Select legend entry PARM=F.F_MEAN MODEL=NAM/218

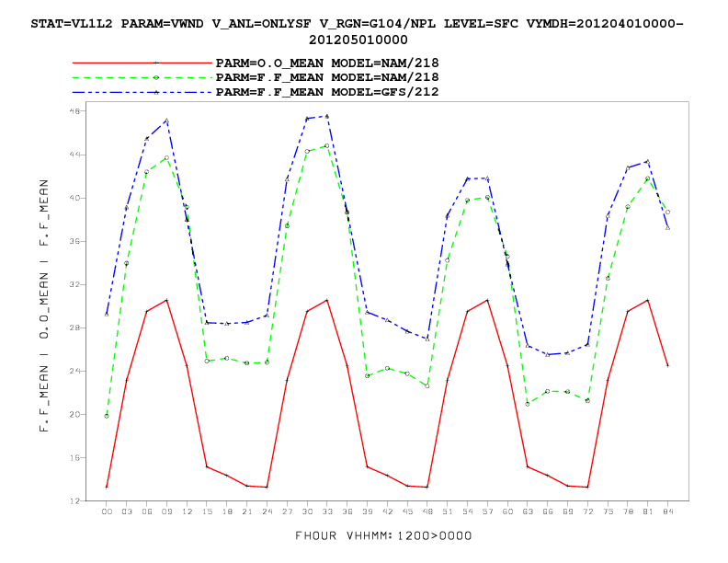[x=327, y=77]
